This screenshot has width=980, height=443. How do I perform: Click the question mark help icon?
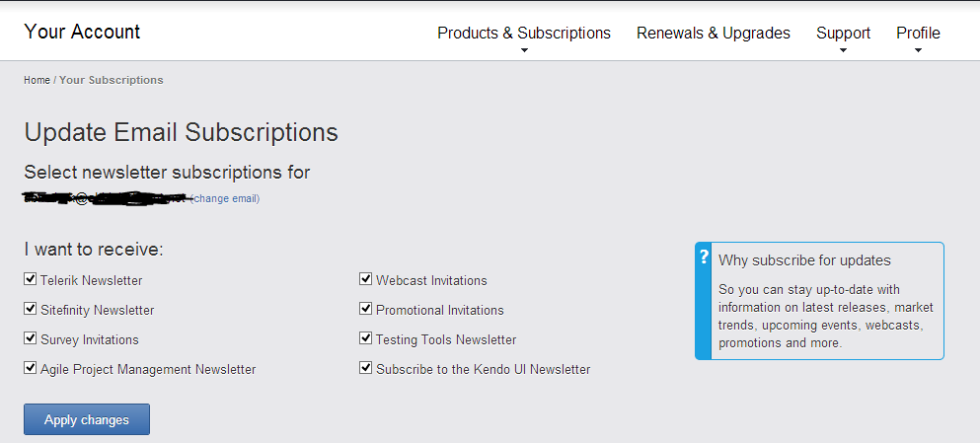pyautogui.click(x=704, y=258)
